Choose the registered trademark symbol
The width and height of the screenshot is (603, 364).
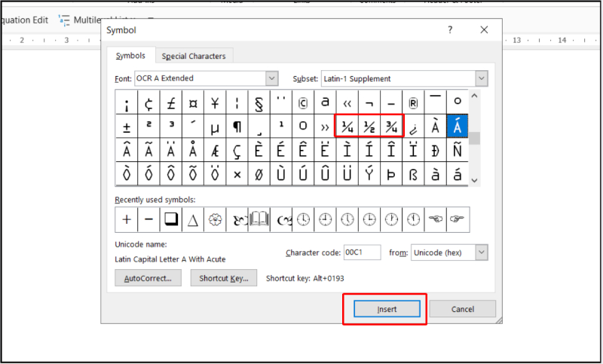point(413,102)
